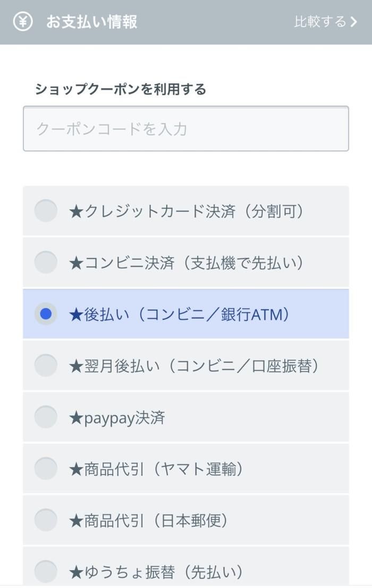Click the star icon before クレジットカード決済
372x588 pixels.
(76, 212)
